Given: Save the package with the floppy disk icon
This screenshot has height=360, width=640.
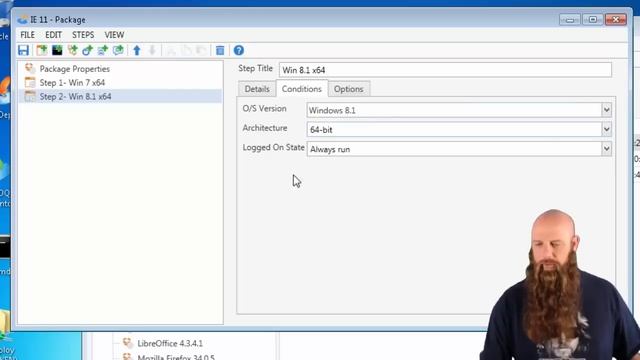Looking at the screenshot, I should pyautogui.click(x=23, y=50).
